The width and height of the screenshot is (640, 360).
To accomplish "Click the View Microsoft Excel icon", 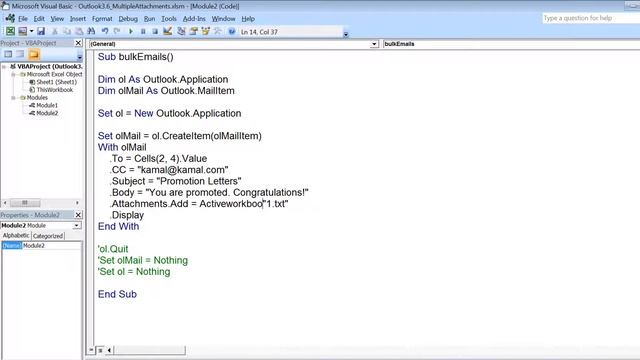I will click(10, 31).
